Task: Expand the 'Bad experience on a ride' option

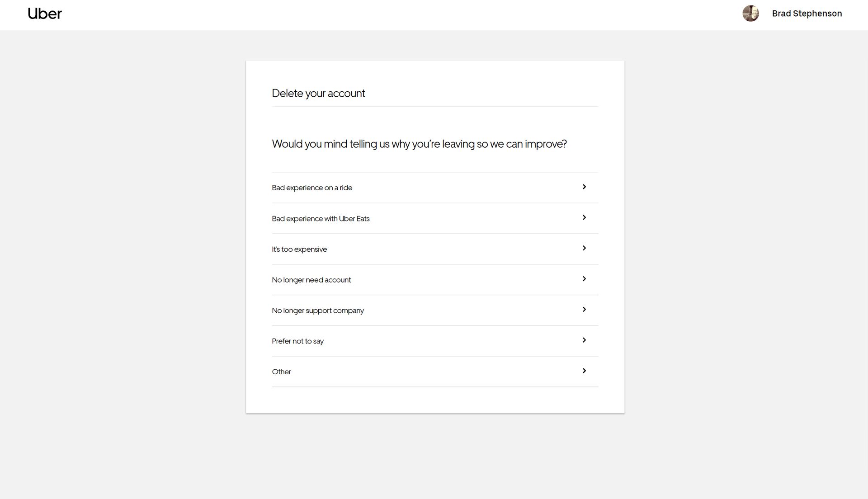Action: [434, 187]
